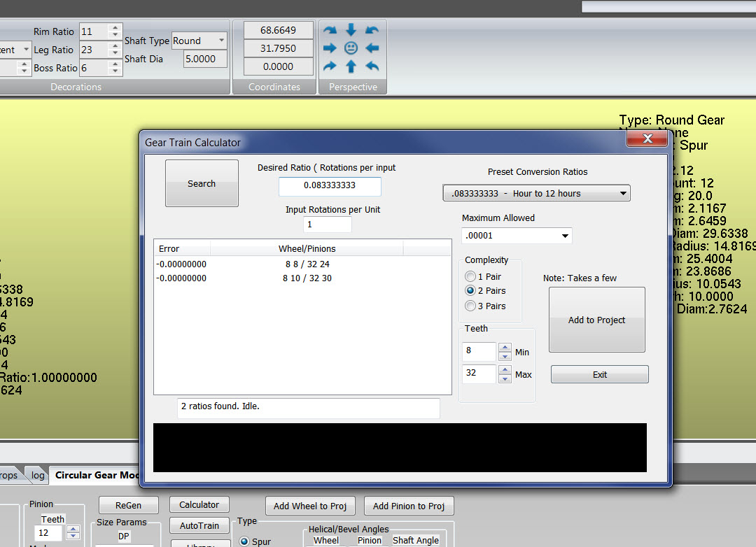Select the 3 Pairs complexity option

471,306
